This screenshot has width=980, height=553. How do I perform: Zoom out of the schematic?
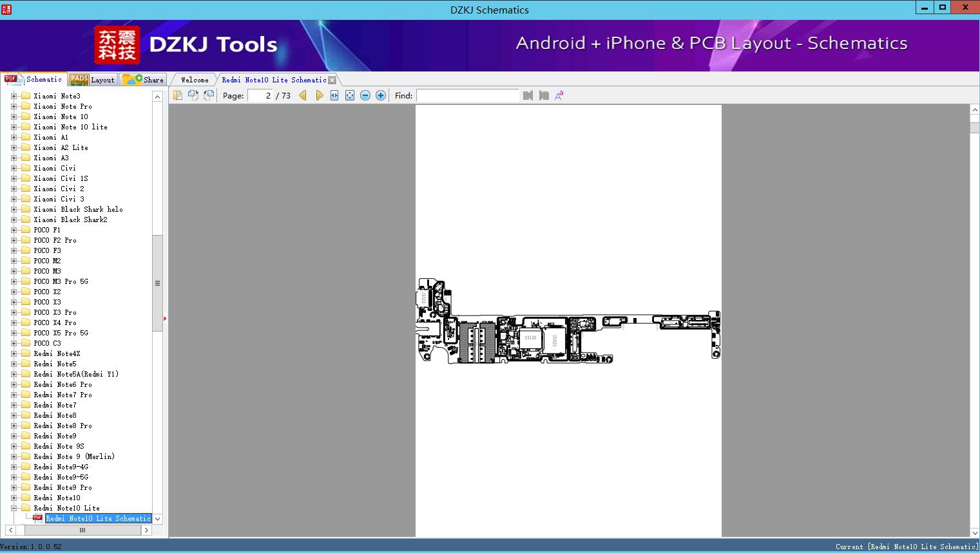pyautogui.click(x=365, y=95)
